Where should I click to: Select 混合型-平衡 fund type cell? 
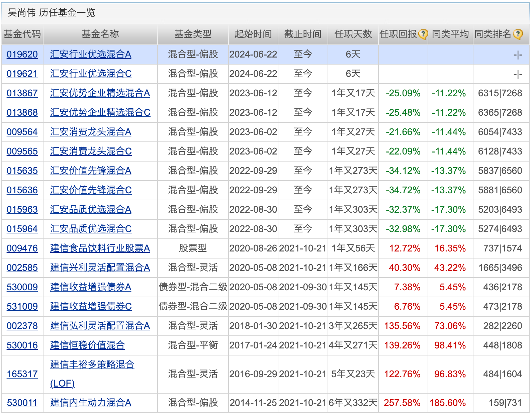tap(193, 345)
